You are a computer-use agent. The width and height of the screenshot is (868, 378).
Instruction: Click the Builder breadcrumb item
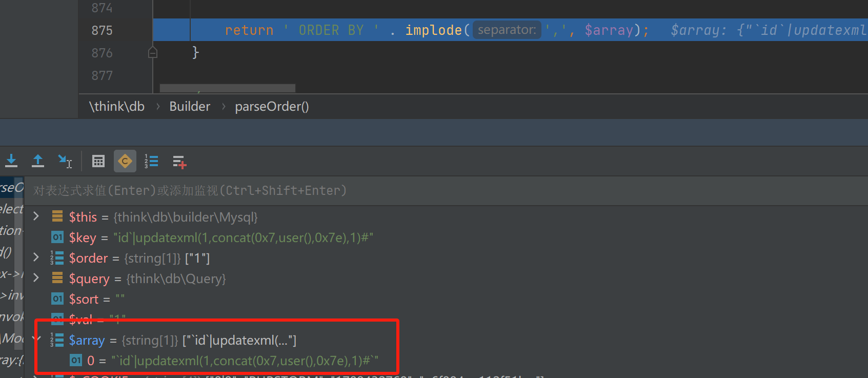(x=190, y=107)
